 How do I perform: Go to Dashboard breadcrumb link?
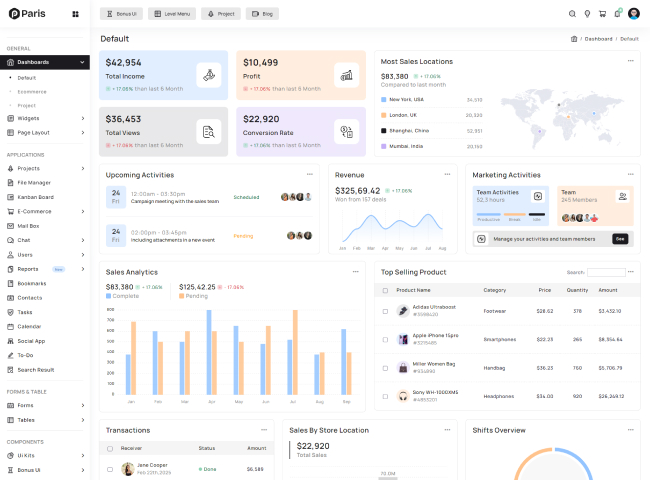pyautogui.click(x=598, y=39)
